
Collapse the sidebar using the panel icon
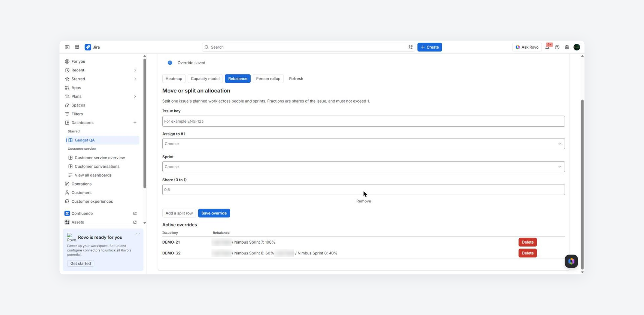(x=67, y=47)
